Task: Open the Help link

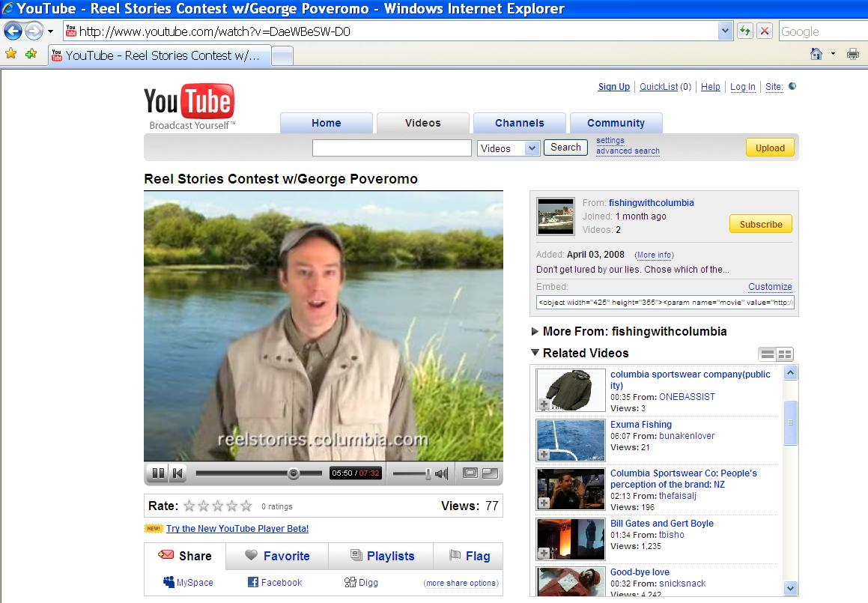Action: tap(710, 86)
